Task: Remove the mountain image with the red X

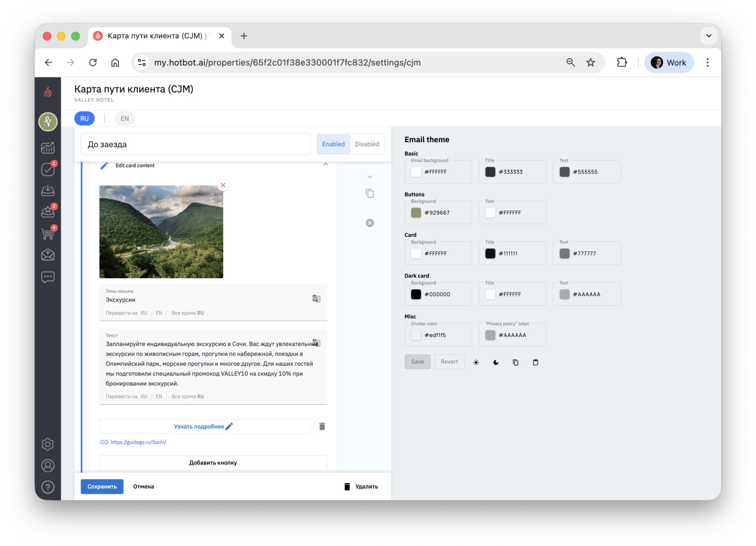Action: [223, 185]
